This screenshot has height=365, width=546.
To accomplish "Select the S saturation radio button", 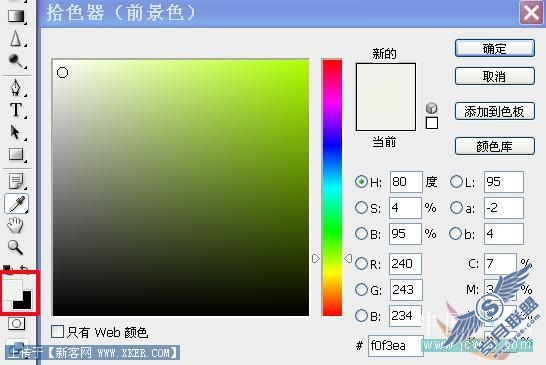I will click(361, 208).
